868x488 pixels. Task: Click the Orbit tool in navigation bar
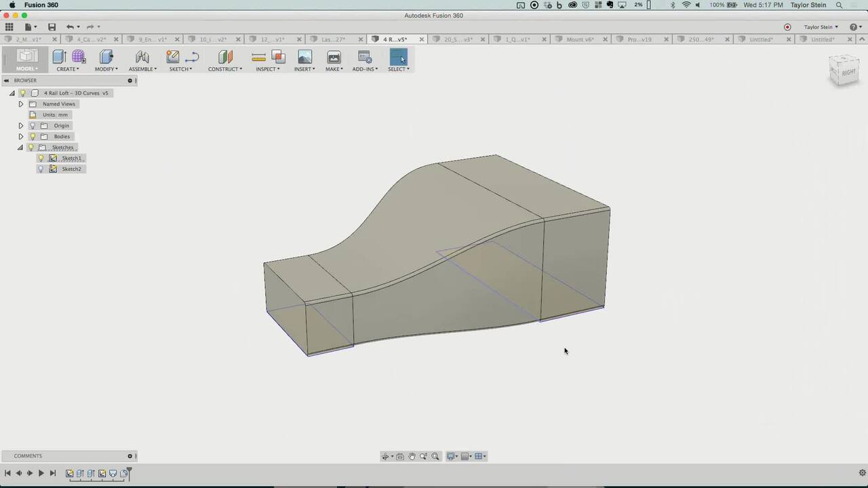pyautogui.click(x=385, y=456)
